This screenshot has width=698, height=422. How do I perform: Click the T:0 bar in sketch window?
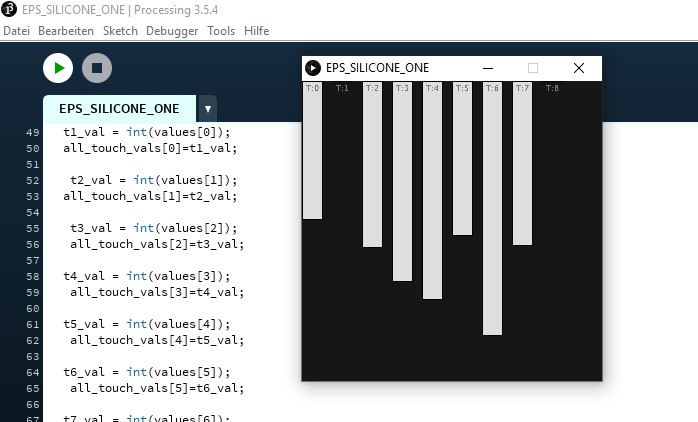pos(312,150)
